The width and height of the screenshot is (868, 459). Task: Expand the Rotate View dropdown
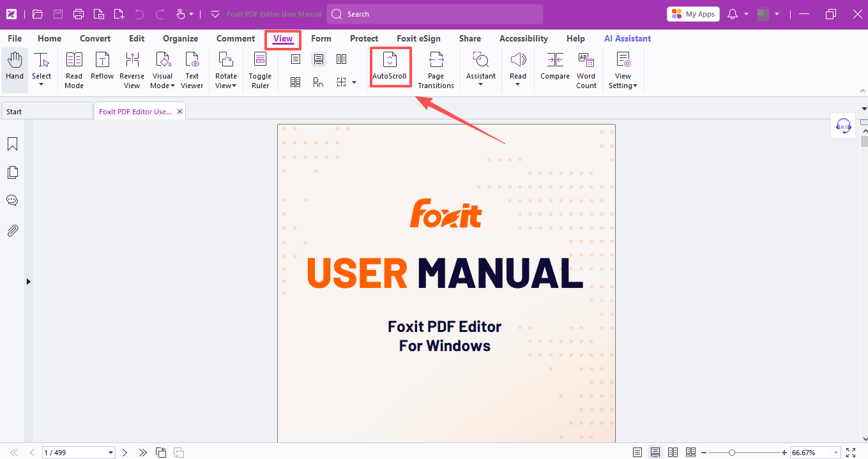(234, 86)
